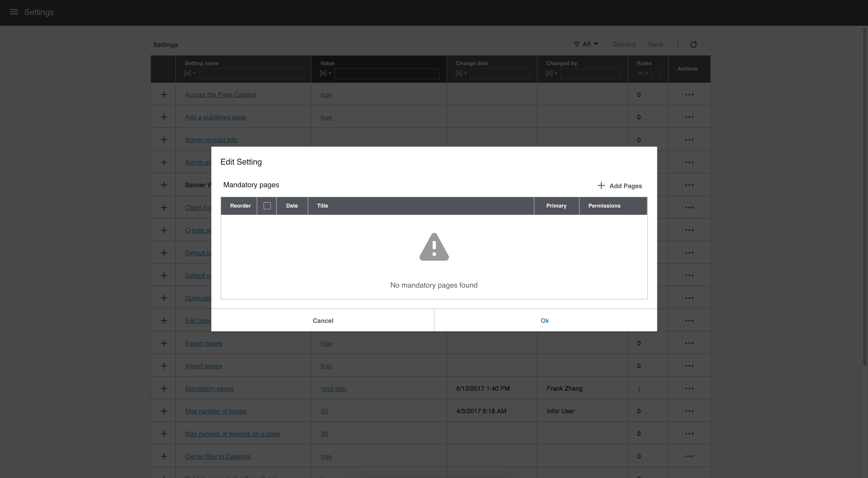Image resolution: width=868 pixels, height=478 pixels.
Task: Open actions menu for Add a published page
Action: [689, 117]
